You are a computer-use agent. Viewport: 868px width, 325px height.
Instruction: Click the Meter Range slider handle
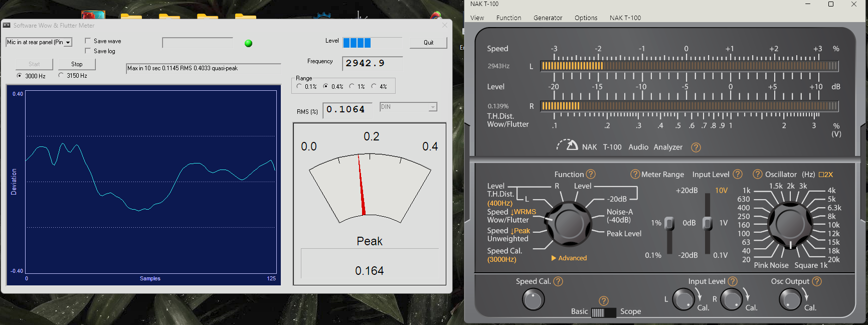(669, 223)
